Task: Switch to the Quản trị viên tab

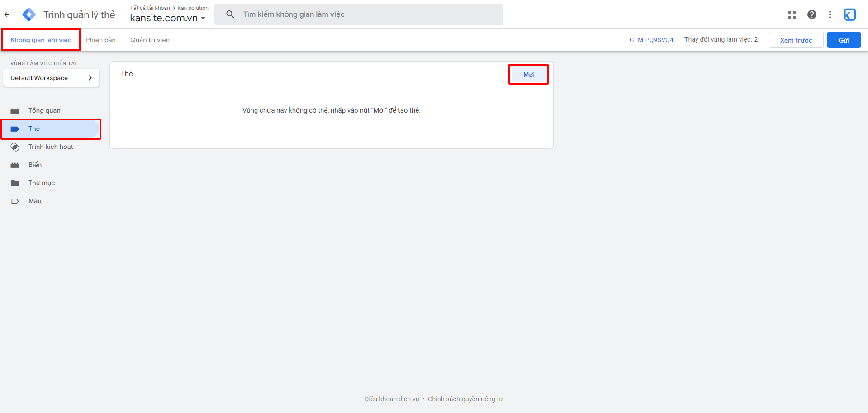Action: point(150,40)
